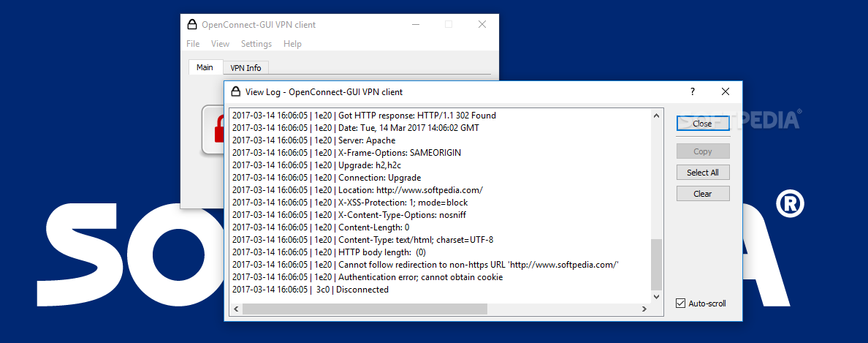Select log line 'X-Frame-Options: SAMEORIGIN'
Image resolution: width=868 pixels, height=343 pixels.
(346, 152)
